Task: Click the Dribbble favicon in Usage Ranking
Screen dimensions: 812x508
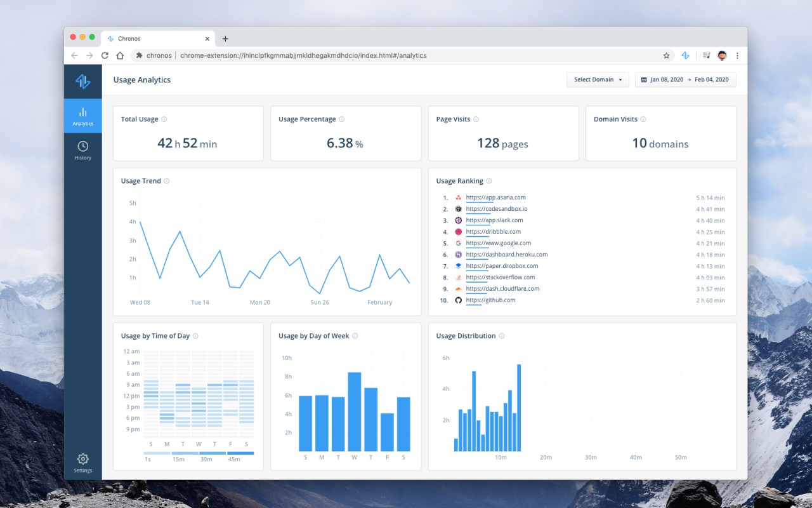Action: pos(459,232)
